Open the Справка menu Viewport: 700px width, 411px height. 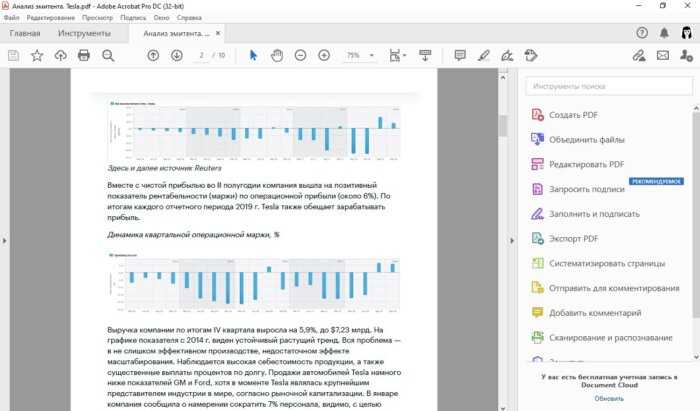click(189, 18)
